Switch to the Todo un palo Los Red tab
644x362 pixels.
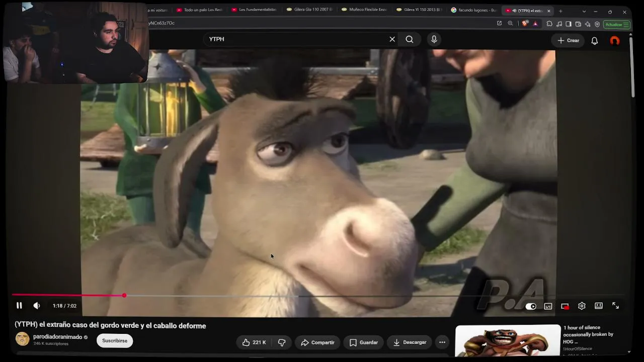199,10
